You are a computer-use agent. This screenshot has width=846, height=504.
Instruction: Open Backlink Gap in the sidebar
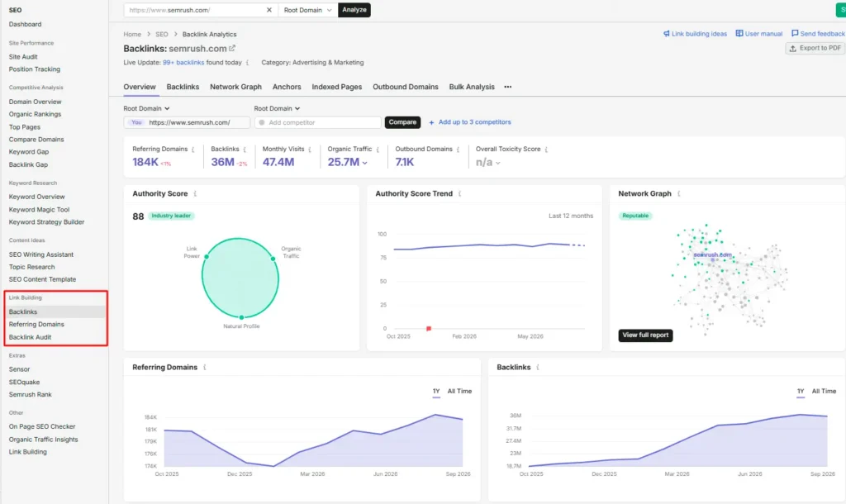coord(28,164)
